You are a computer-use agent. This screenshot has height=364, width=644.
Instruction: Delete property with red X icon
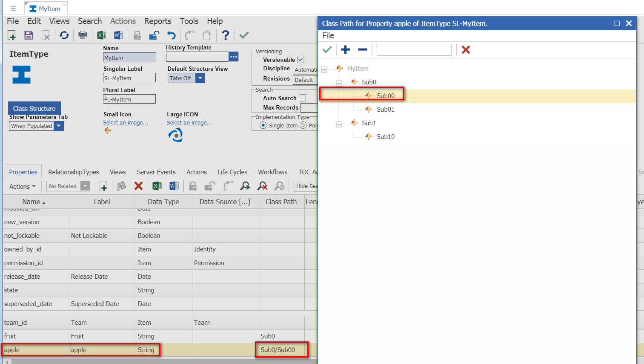pos(138,186)
